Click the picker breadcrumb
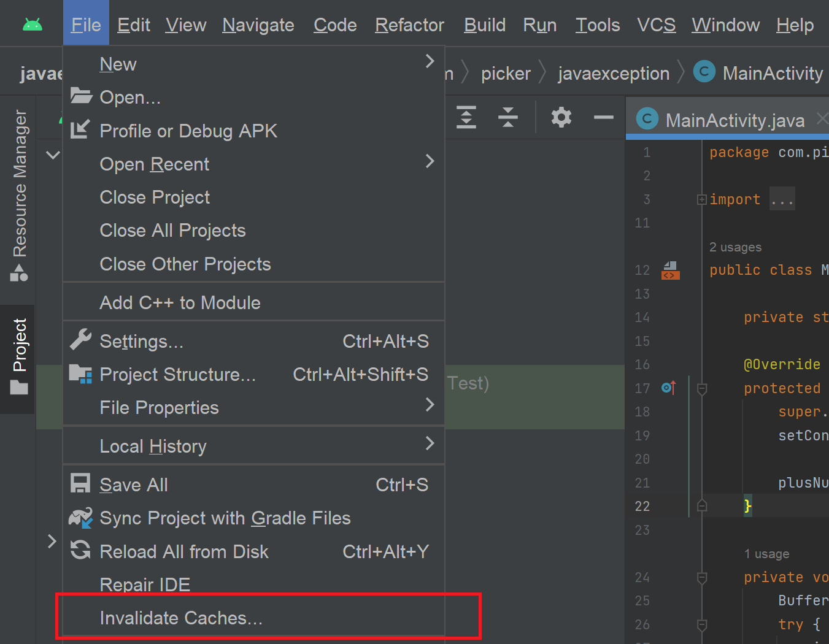The height and width of the screenshot is (644, 829). 506,73
